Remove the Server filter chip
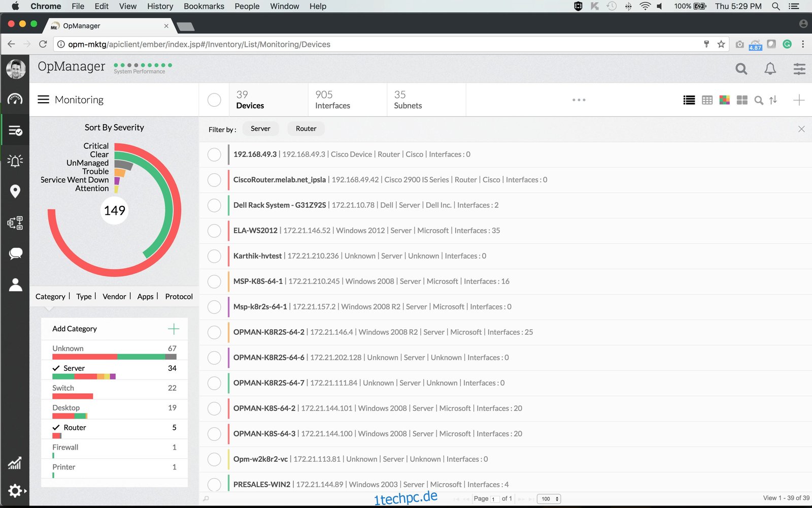The width and height of the screenshot is (812, 508). click(x=260, y=129)
